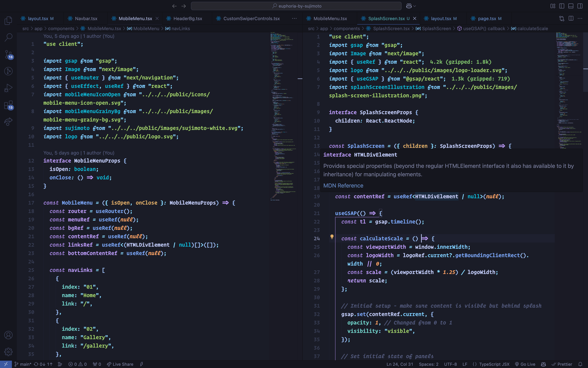
Task: Open Copilot chat icon in title bar
Action: (x=409, y=6)
